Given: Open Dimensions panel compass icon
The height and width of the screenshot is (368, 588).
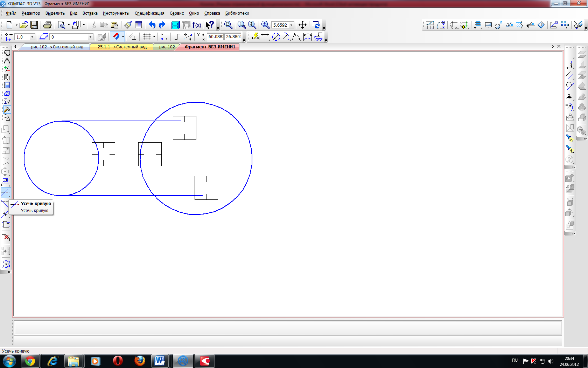Looking at the screenshot, I should click(7, 61).
